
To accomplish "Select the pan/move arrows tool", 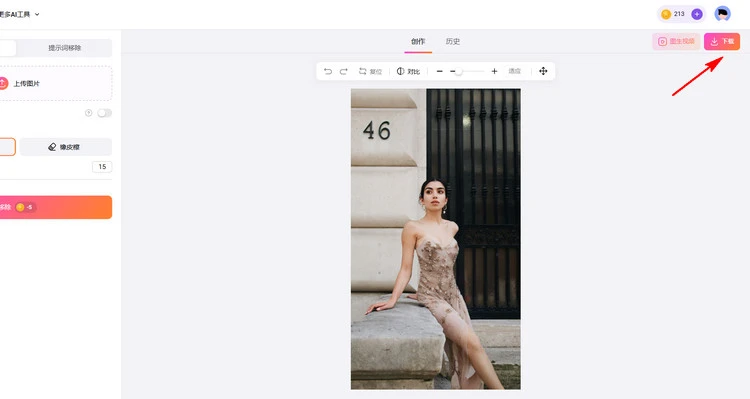I will pos(543,71).
